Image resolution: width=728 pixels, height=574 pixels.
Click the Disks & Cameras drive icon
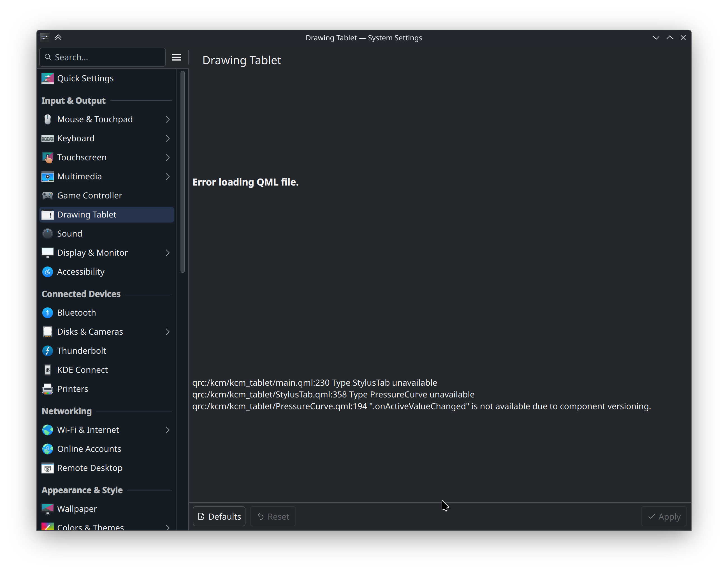point(47,332)
